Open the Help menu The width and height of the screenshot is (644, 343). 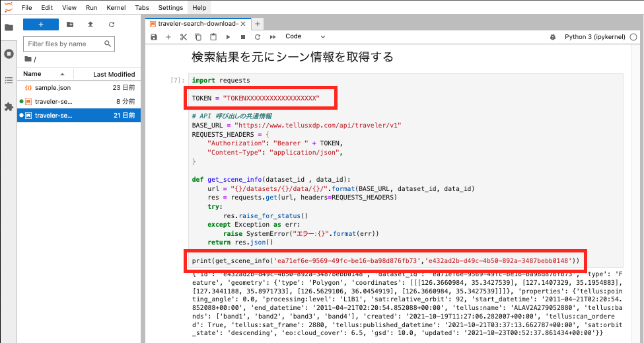[x=199, y=7]
